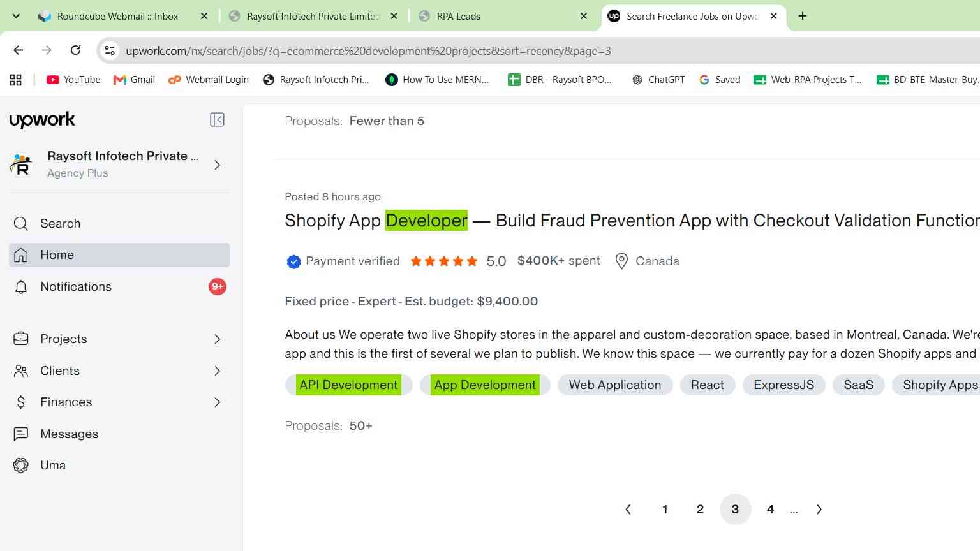The image size is (980, 551).
Task: Expand the Finances menu chevron
Action: coord(217,402)
